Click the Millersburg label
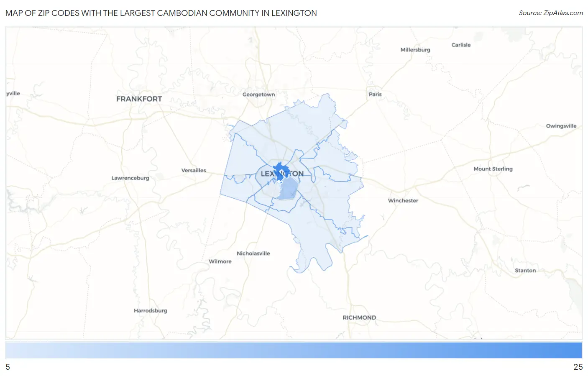The width and height of the screenshot is (588, 376). click(x=415, y=50)
